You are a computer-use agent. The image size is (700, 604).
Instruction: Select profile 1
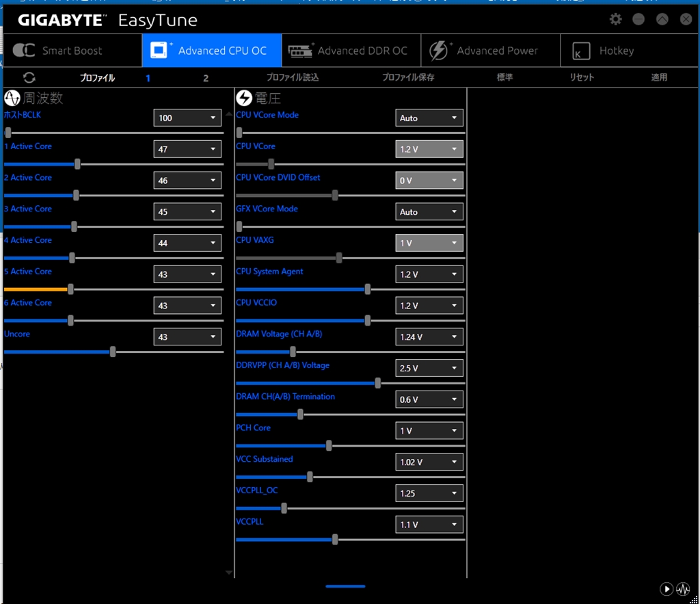click(148, 78)
